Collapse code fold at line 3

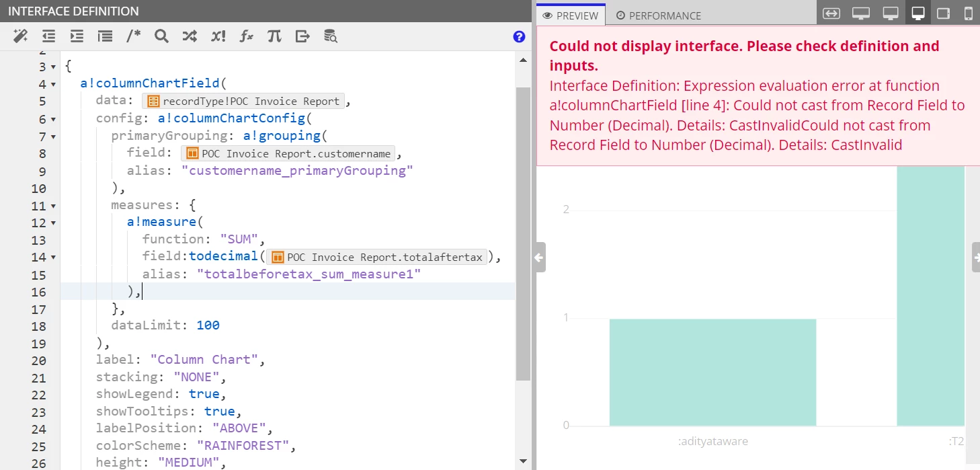[x=53, y=67]
